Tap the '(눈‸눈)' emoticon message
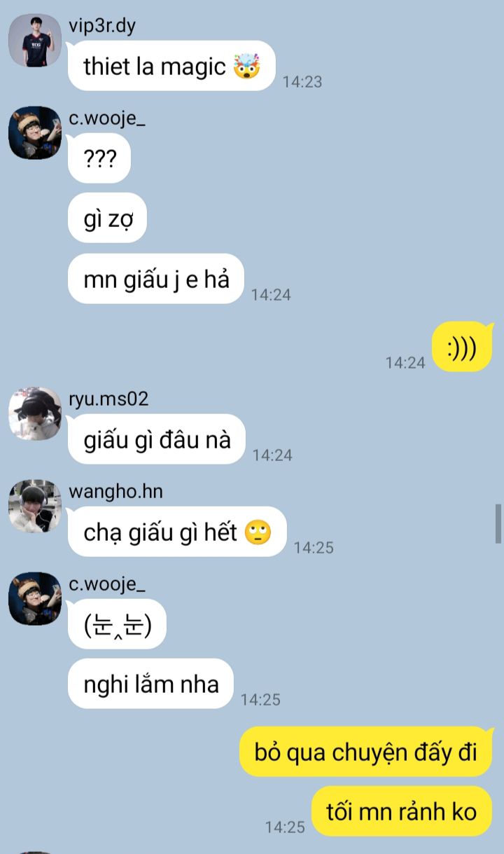Viewport: 504px width, 854px height. tap(117, 624)
